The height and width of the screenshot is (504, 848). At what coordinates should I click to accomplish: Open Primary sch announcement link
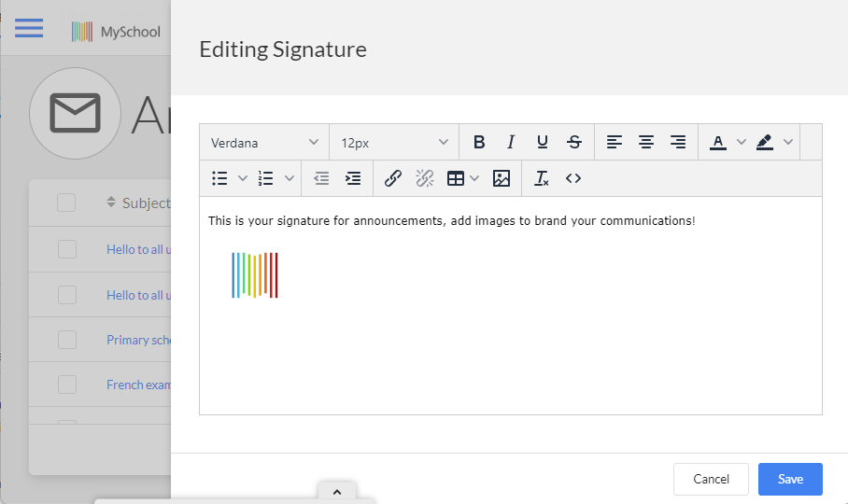point(138,341)
